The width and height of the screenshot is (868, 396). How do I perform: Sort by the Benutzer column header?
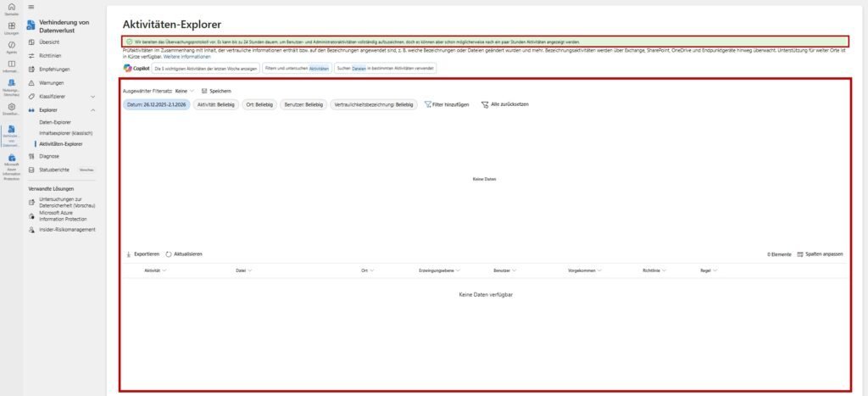coord(502,271)
